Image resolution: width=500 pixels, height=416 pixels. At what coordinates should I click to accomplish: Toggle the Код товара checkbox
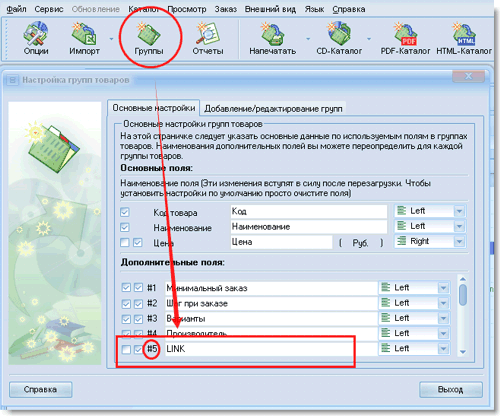125,212
